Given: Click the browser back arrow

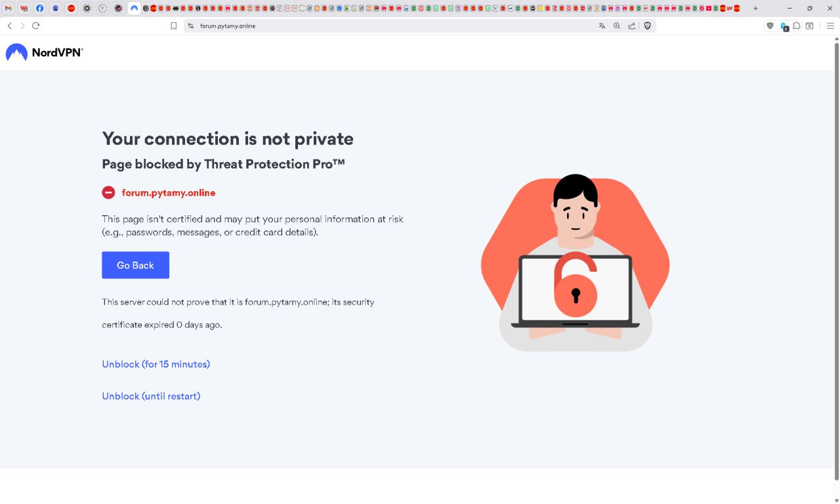Looking at the screenshot, I should [x=9, y=26].
